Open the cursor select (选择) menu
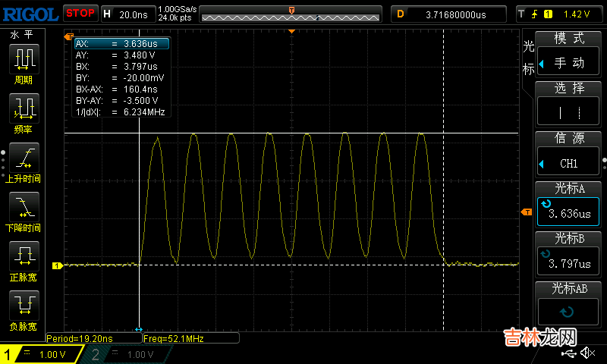The width and height of the screenshot is (607, 364). click(x=569, y=105)
